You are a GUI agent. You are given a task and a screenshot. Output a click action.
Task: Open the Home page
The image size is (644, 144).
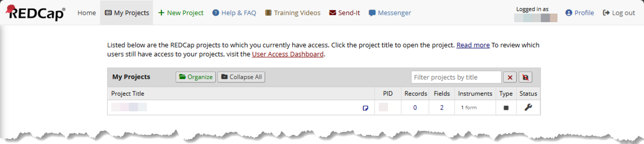[x=87, y=13]
